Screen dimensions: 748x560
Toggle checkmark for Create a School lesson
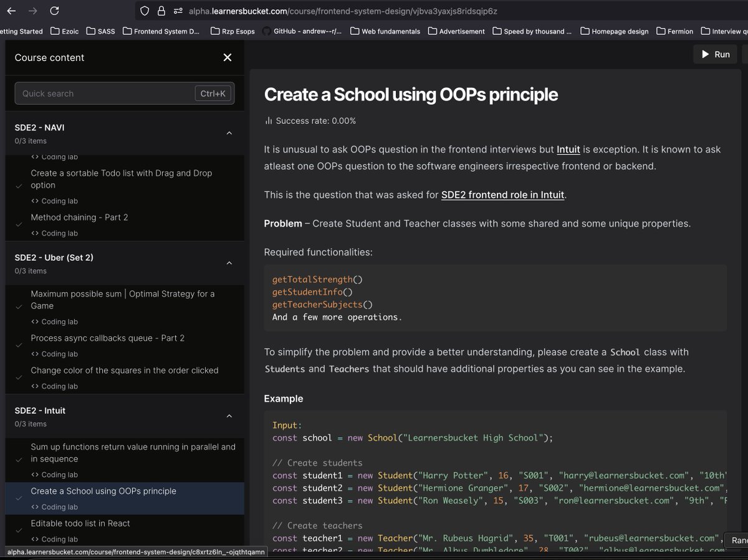point(19,498)
